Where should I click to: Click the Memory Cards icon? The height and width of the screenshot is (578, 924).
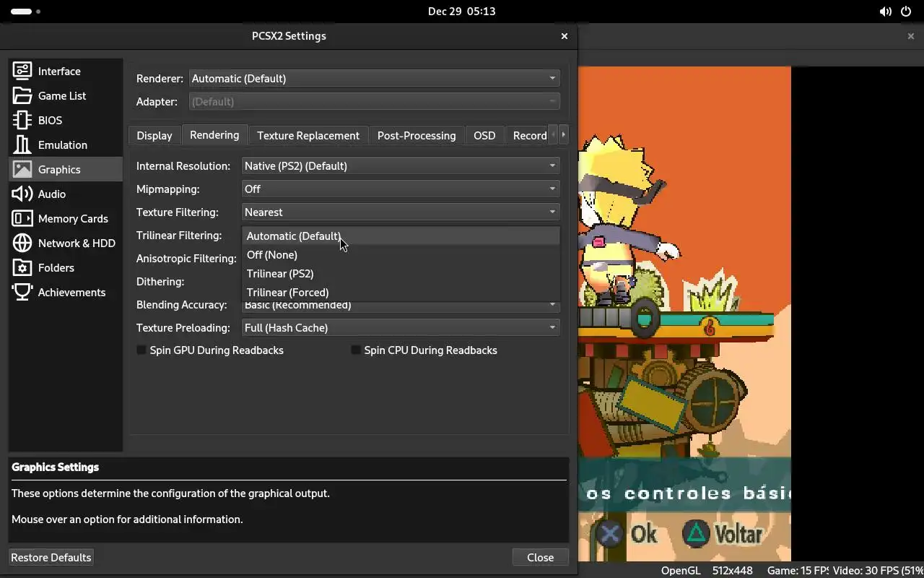pyautogui.click(x=22, y=218)
